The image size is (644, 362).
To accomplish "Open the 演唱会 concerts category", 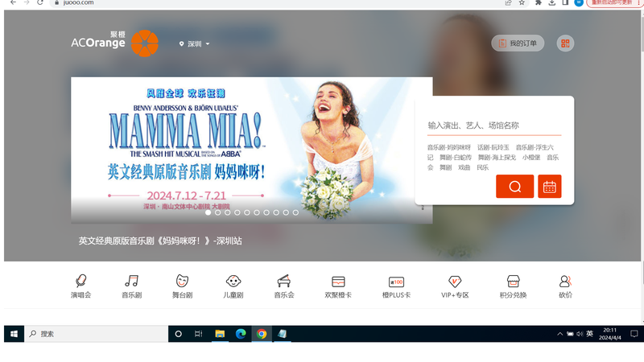I will 80,286.
